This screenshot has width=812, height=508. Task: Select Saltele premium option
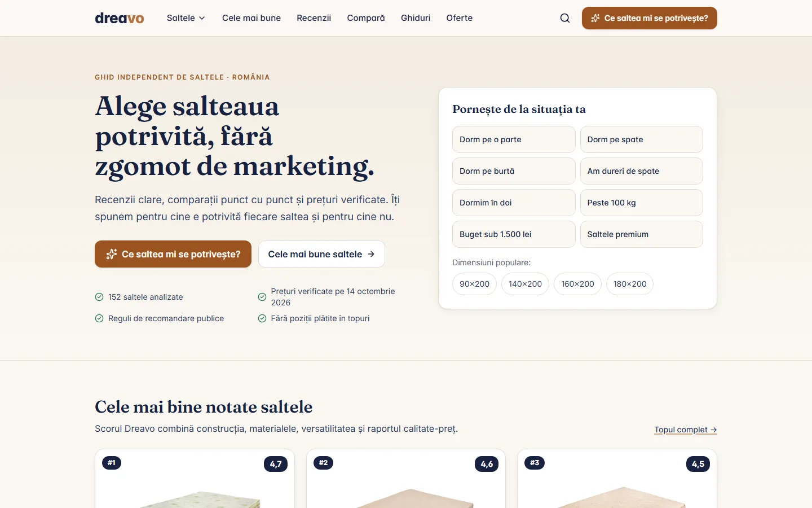coord(642,234)
